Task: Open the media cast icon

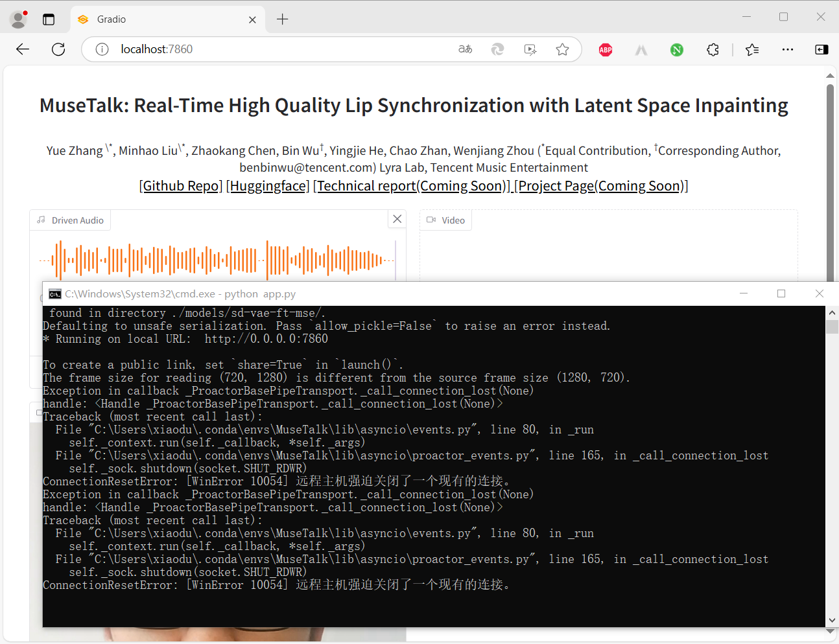Action: [530, 49]
